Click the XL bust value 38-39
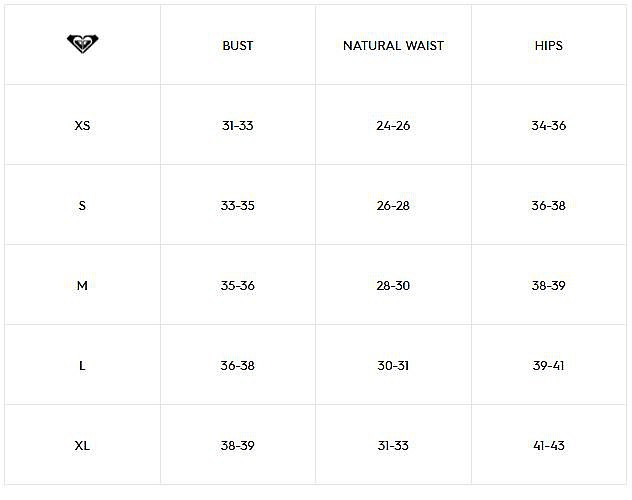Image resolution: width=632 pixels, height=500 pixels. [238, 446]
